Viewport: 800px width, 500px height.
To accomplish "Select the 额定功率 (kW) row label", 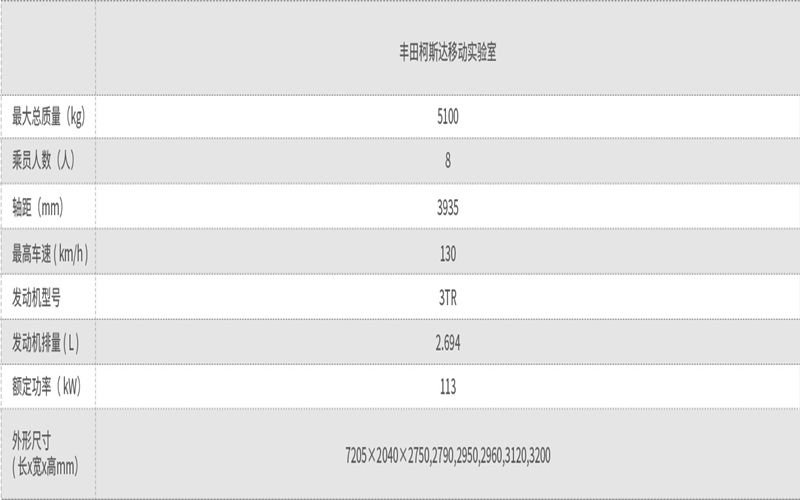I will tap(46, 386).
